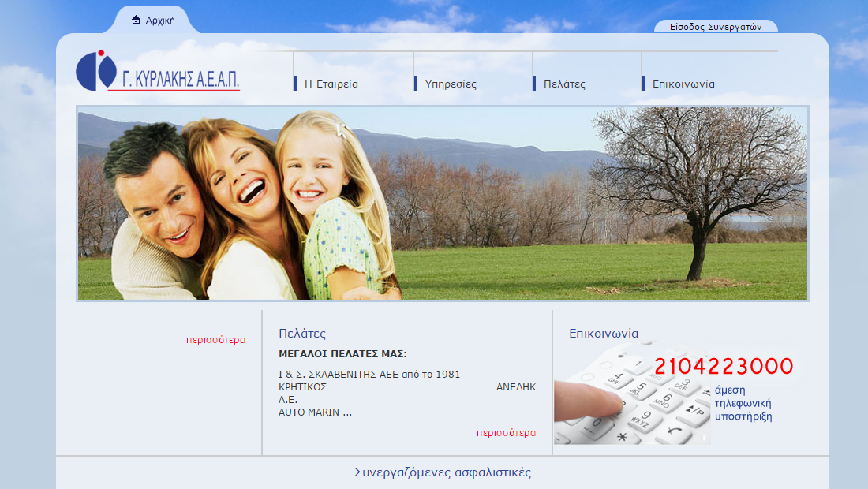Open the Πελάτες section heading
868x489 pixels.
(302, 334)
